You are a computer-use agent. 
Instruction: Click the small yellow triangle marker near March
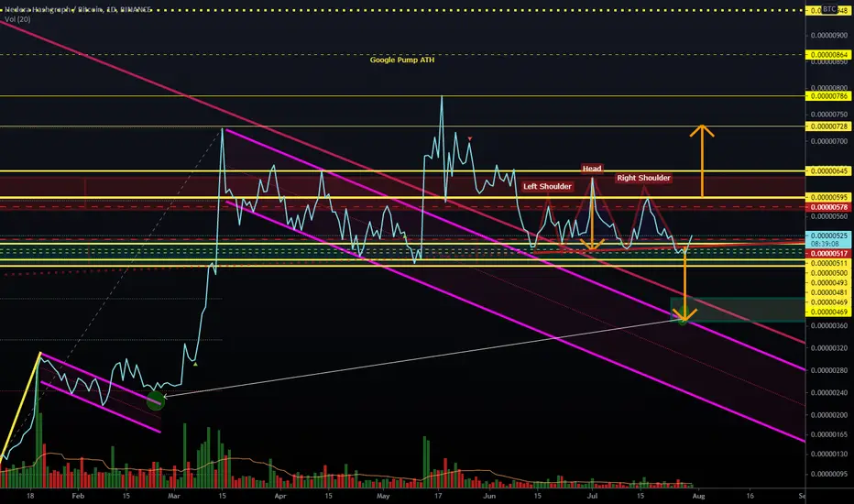pyautogui.click(x=195, y=364)
